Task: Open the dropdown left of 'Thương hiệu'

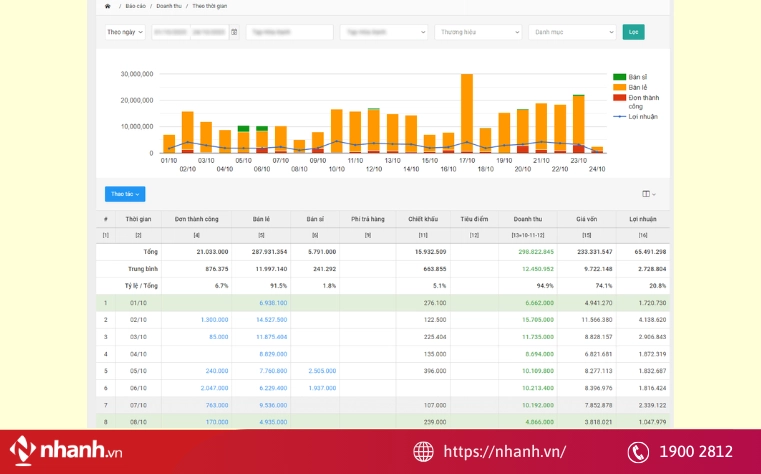Action: click(384, 32)
